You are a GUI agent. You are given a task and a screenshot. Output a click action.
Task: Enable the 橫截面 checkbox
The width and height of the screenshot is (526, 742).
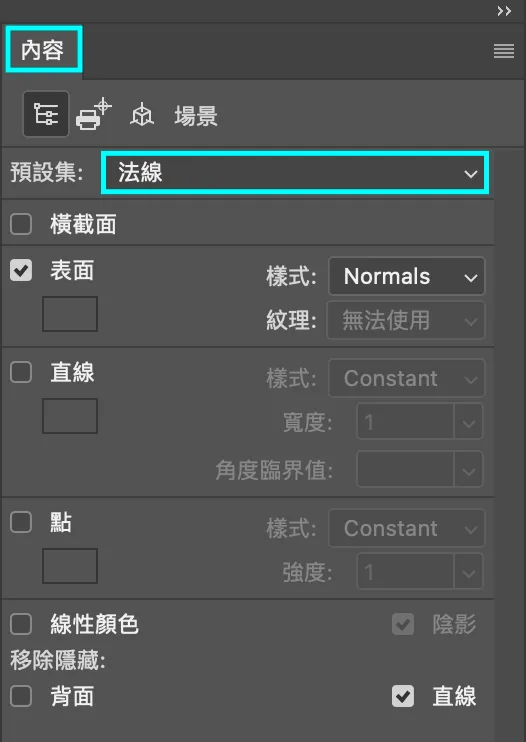point(21,224)
